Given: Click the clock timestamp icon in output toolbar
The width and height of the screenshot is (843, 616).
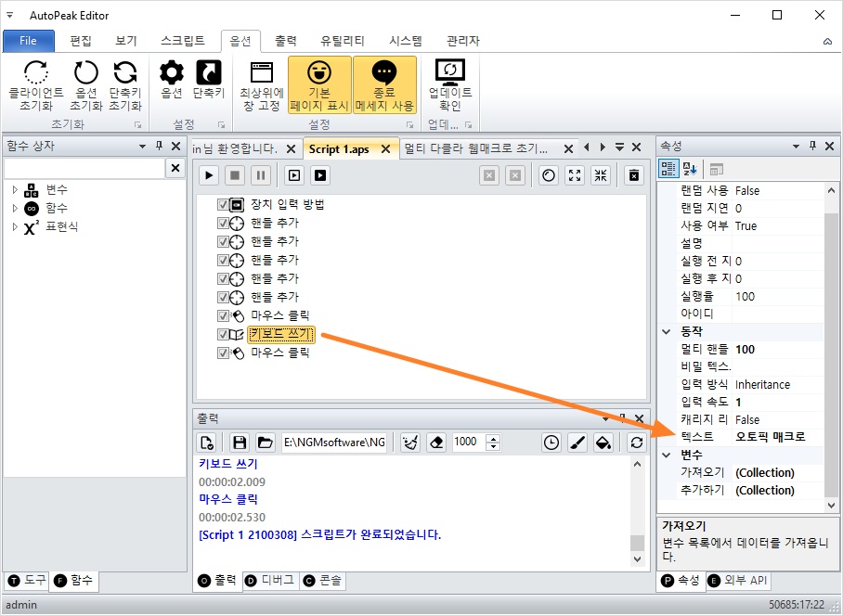Looking at the screenshot, I should [551, 443].
